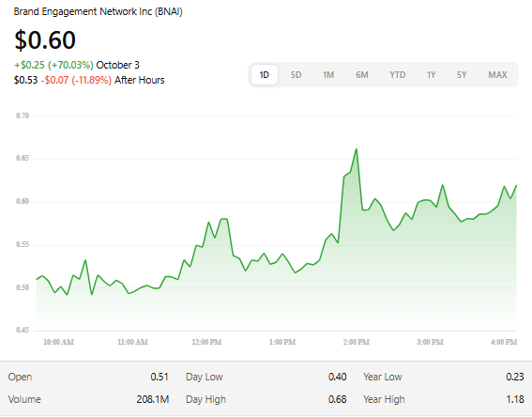This screenshot has height=417, width=532.
Task: Click the Year Low label
Action: point(383,377)
